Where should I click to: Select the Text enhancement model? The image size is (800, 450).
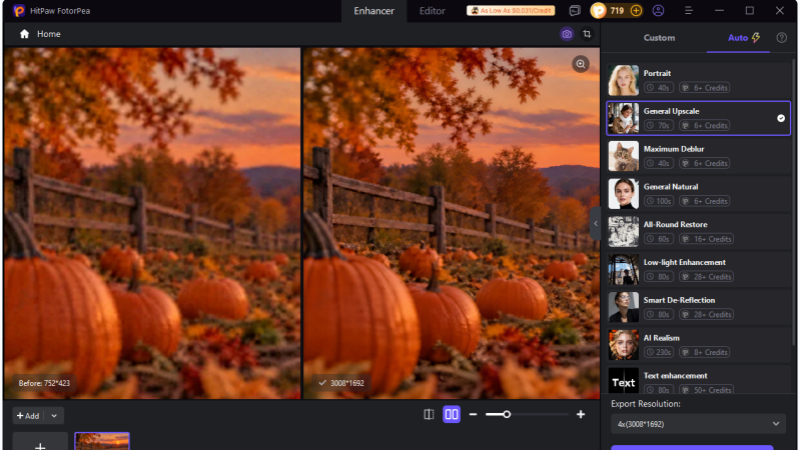click(x=698, y=380)
